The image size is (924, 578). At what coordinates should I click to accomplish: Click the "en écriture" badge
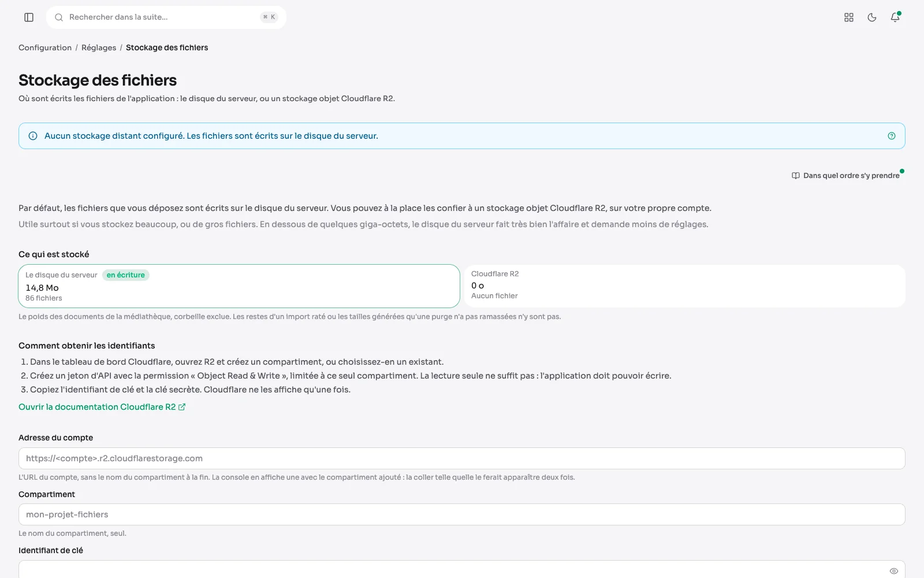[x=126, y=275]
